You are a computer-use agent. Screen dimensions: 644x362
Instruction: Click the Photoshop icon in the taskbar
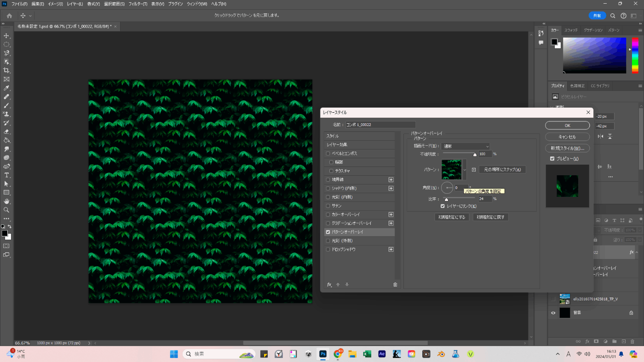[323, 354]
